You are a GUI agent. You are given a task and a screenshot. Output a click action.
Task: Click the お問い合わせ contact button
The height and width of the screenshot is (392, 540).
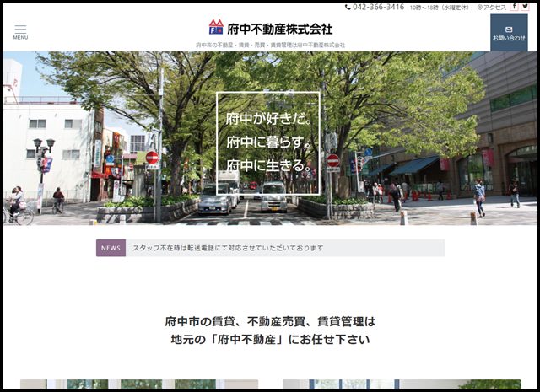[x=509, y=33]
